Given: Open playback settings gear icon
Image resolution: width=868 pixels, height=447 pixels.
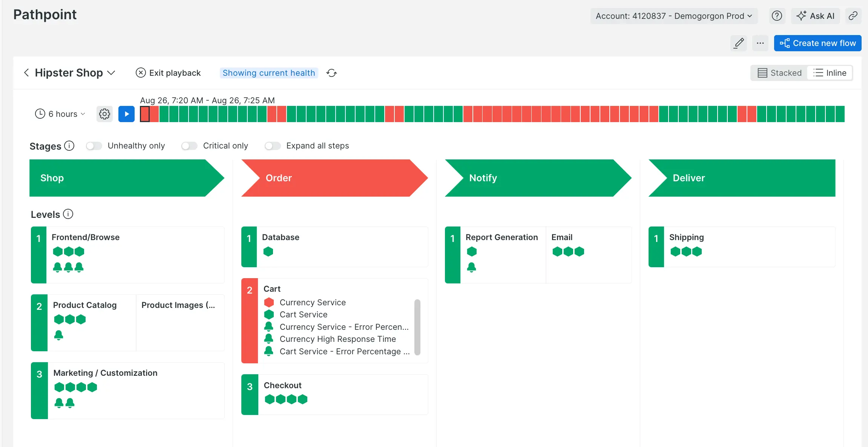Looking at the screenshot, I should (104, 114).
